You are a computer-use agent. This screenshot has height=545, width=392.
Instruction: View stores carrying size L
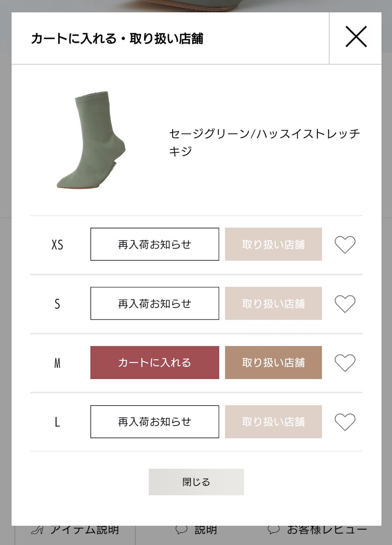[x=273, y=422]
